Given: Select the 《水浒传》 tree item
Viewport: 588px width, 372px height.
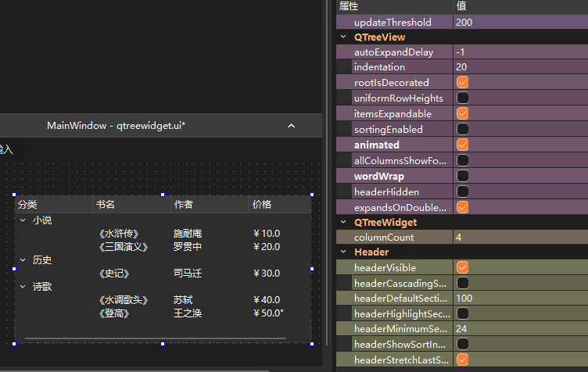Looking at the screenshot, I should (119, 234).
